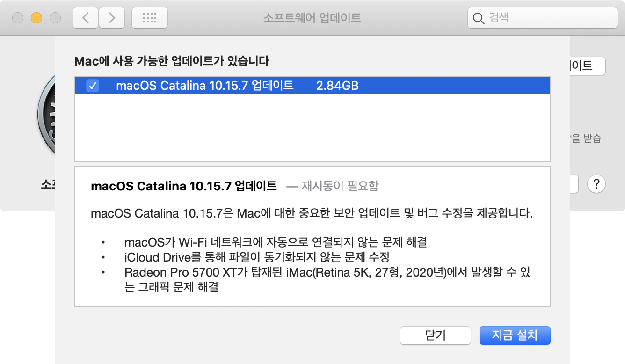Open help with the question mark button
625x364 pixels.
click(596, 184)
